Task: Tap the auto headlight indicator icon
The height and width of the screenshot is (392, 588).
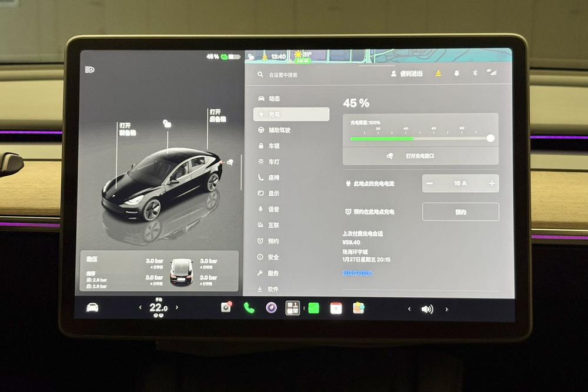Action: pyautogui.click(x=89, y=70)
